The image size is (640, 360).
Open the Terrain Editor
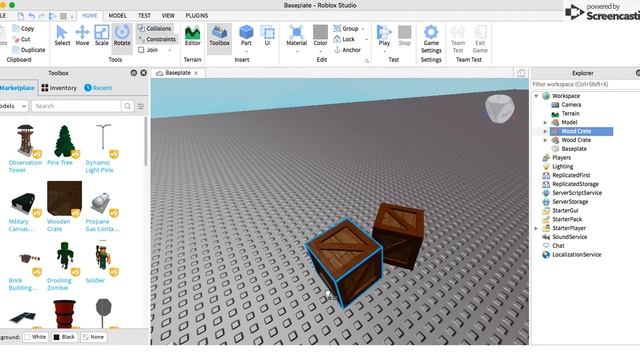coord(192,35)
